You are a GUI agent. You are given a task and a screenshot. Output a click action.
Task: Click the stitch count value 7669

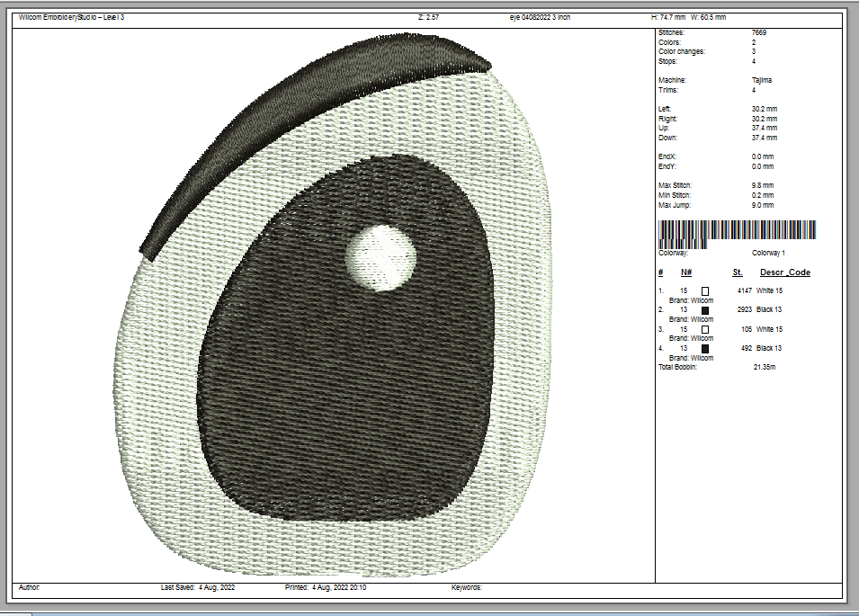(758, 32)
